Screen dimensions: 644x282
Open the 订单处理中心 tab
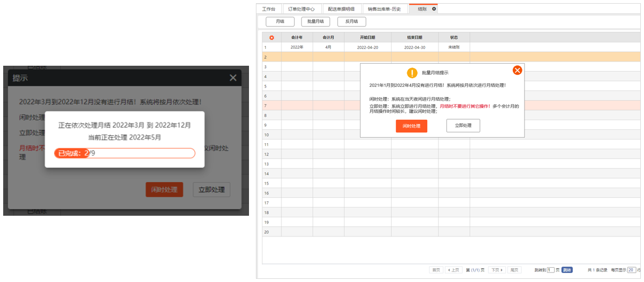(x=301, y=9)
